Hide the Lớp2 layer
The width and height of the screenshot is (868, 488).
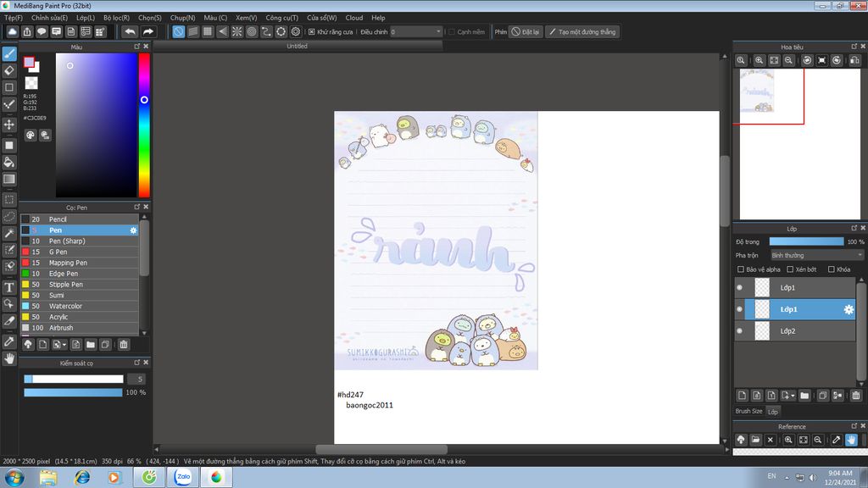point(739,331)
